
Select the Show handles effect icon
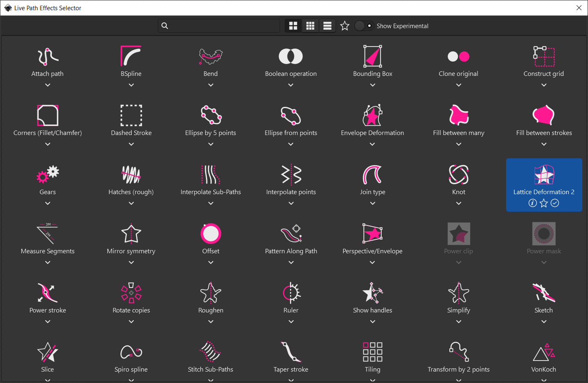tap(373, 293)
